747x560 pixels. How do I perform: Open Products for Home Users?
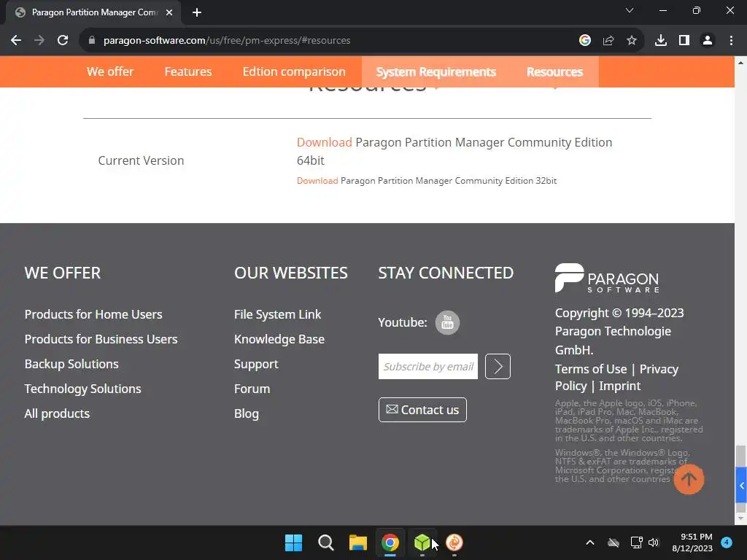click(93, 314)
